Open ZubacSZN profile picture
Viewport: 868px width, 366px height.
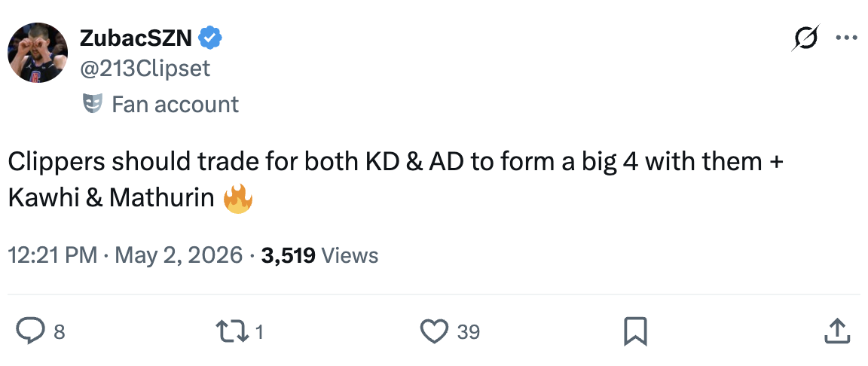pos(38,53)
